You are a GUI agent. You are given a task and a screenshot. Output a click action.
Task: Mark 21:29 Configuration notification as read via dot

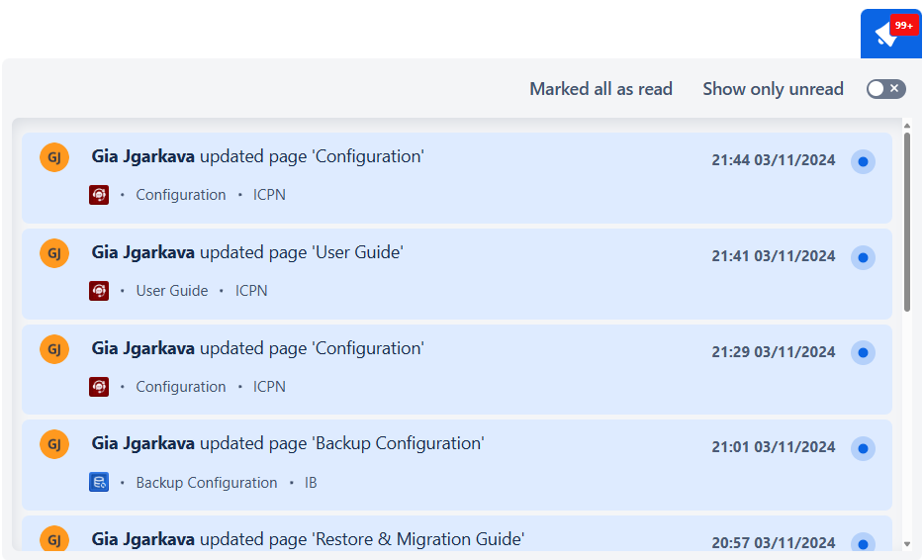[863, 352]
